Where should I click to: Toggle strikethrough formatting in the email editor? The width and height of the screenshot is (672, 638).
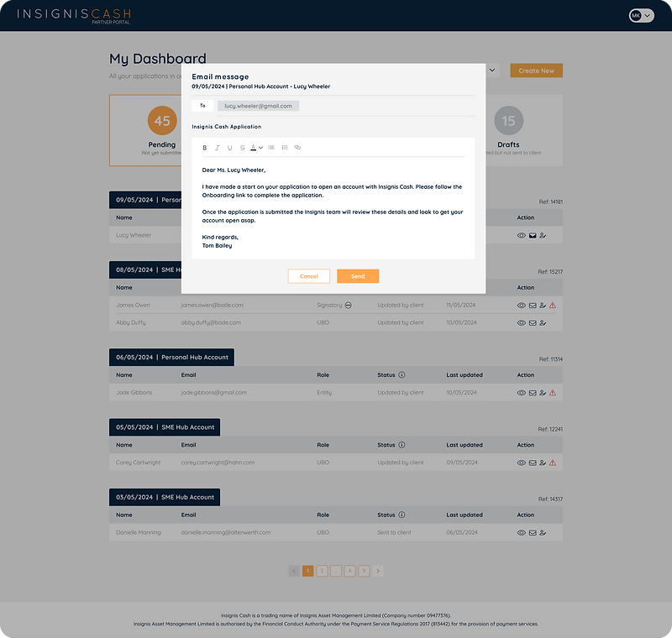coord(242,148)
